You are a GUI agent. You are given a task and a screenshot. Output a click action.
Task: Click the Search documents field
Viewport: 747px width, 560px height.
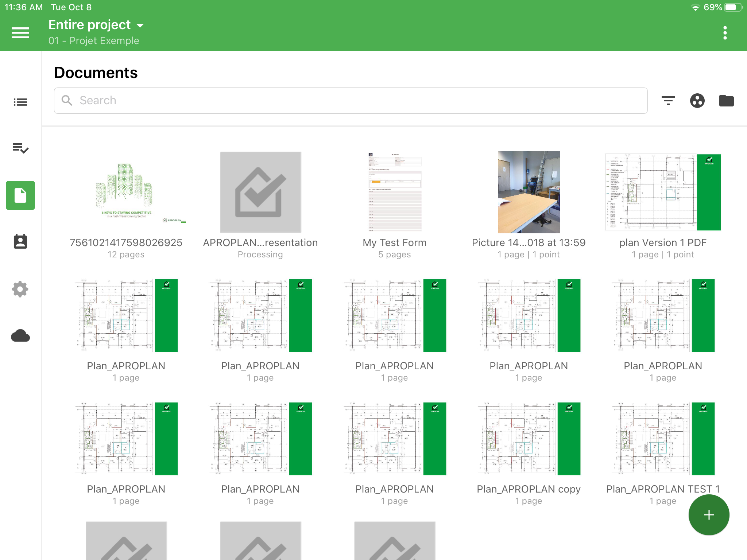pos(351,101)
